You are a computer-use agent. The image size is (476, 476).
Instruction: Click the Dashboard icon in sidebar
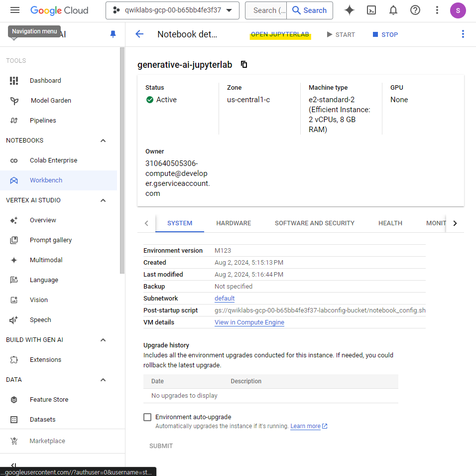(x=14, y=81)
